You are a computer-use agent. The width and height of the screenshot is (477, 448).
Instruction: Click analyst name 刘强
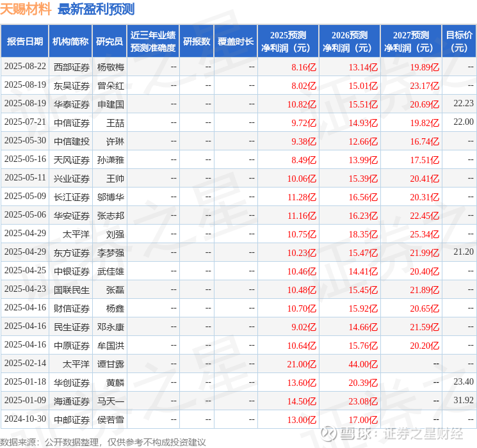(x=115, y=234)
